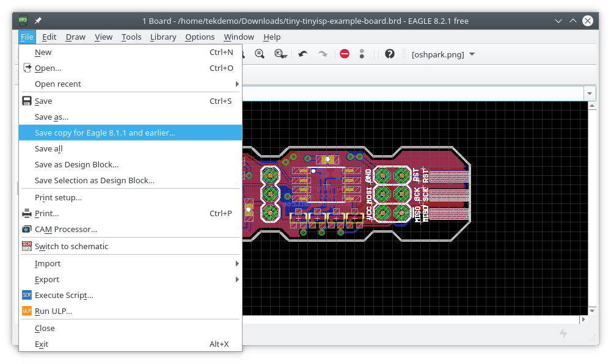Choose Save Selection as Design Block...

coord(131,181)
